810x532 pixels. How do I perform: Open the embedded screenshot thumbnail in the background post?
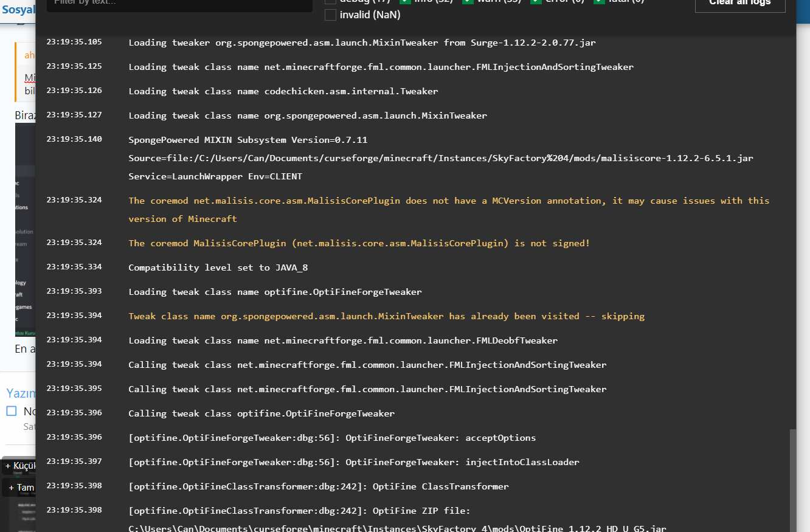pos(25,230)
